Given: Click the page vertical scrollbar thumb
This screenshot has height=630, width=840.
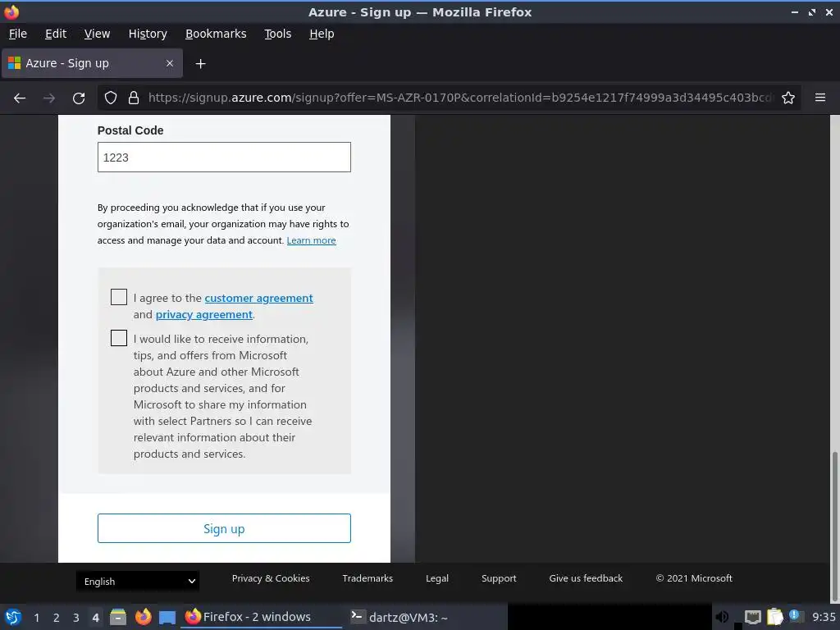Looking at the screenshot, I should [x=834, y=527].
